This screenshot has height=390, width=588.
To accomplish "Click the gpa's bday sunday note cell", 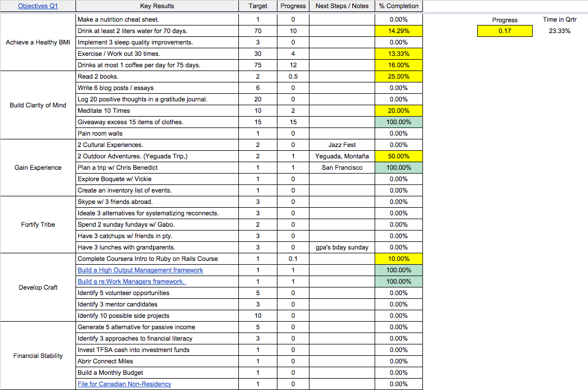I will pyautogui.click(x=342, y=247).
